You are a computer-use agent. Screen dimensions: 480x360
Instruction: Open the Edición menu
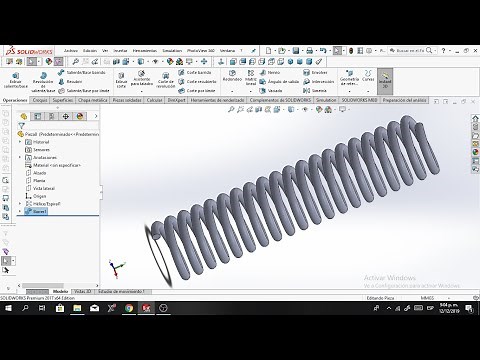click(x=90, y=51)
